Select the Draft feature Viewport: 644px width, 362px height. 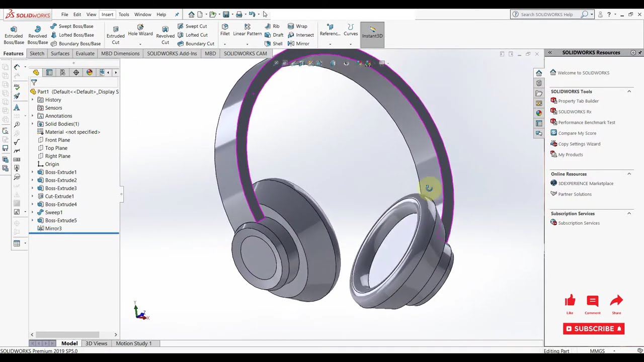coord(274,35)
